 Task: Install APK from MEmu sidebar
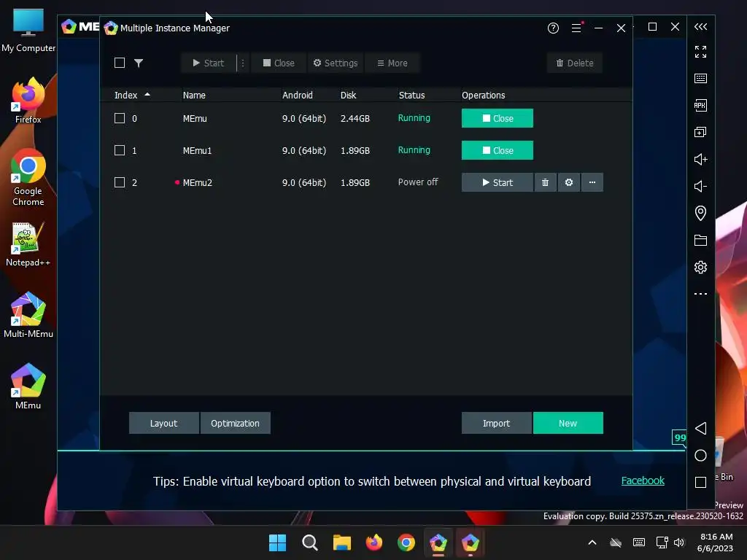point(700,105)
